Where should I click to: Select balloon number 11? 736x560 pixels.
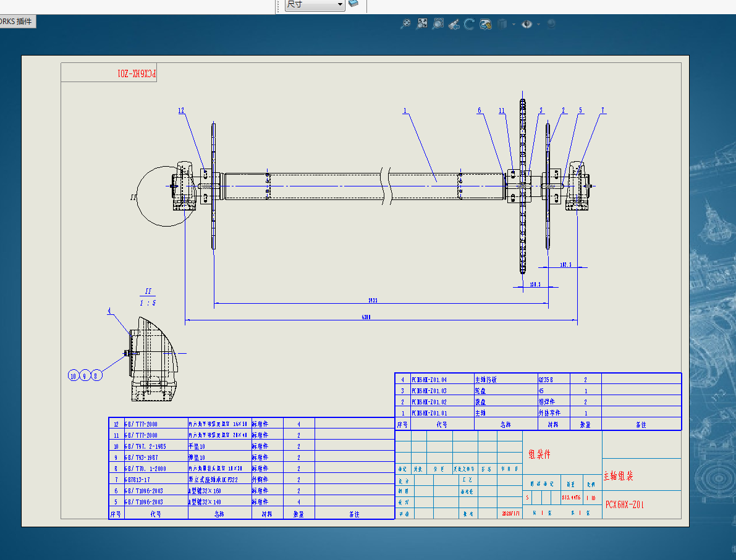(x=502, y=111)
